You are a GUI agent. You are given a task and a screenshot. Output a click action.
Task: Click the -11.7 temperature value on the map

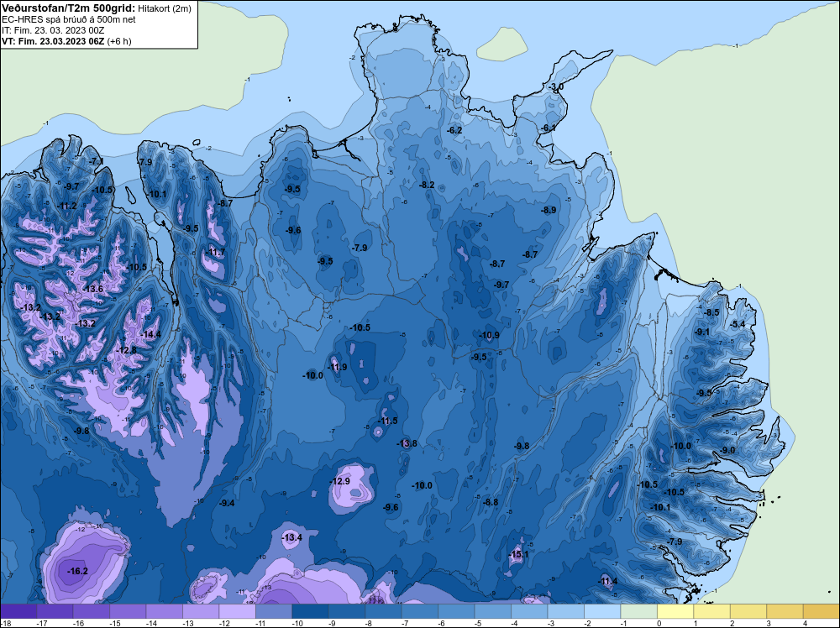coord(215,252)
